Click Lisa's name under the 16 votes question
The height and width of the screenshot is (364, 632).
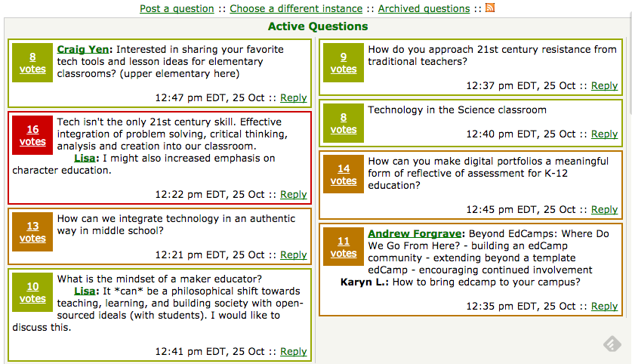(x=85, y=158)
